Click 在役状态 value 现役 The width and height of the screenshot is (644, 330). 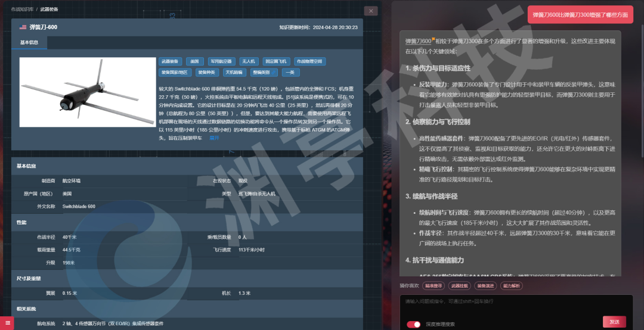click(243, 180)
